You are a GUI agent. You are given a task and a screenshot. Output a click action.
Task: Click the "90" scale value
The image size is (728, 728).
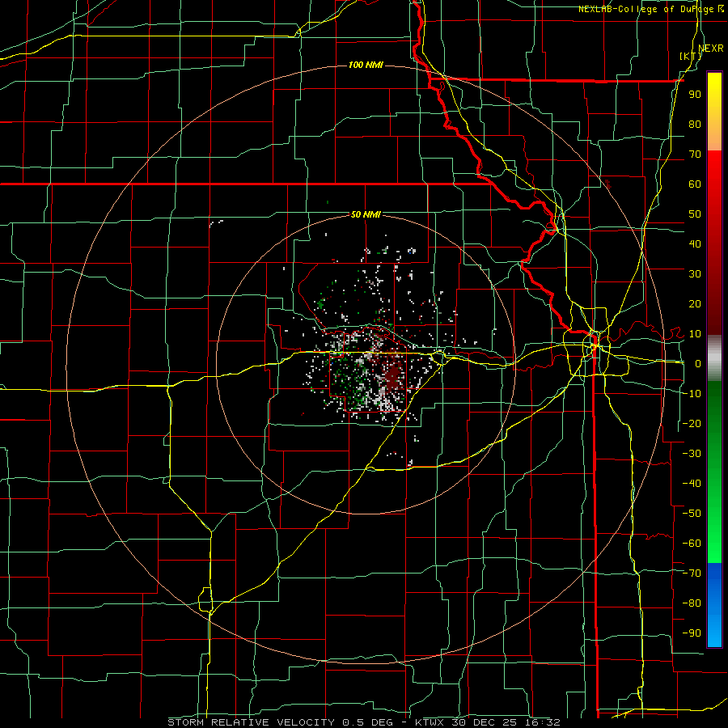[x=695, y=95]
